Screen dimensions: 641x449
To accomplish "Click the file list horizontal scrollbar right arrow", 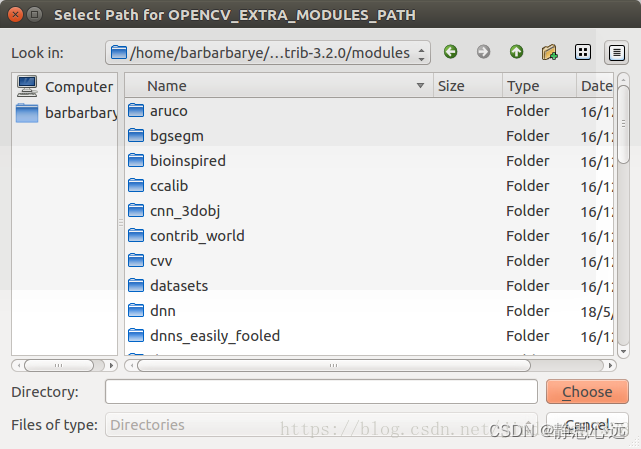I will click(x=610, y=365).
